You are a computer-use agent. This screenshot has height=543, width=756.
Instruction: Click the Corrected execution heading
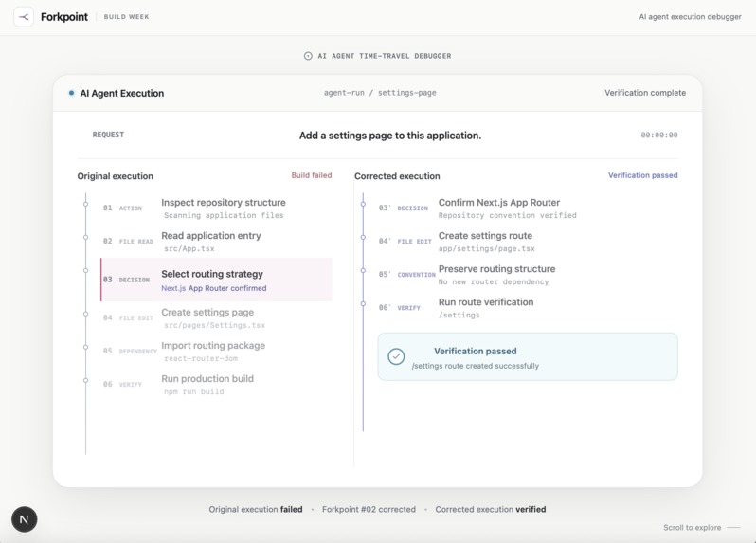[397, 176]
